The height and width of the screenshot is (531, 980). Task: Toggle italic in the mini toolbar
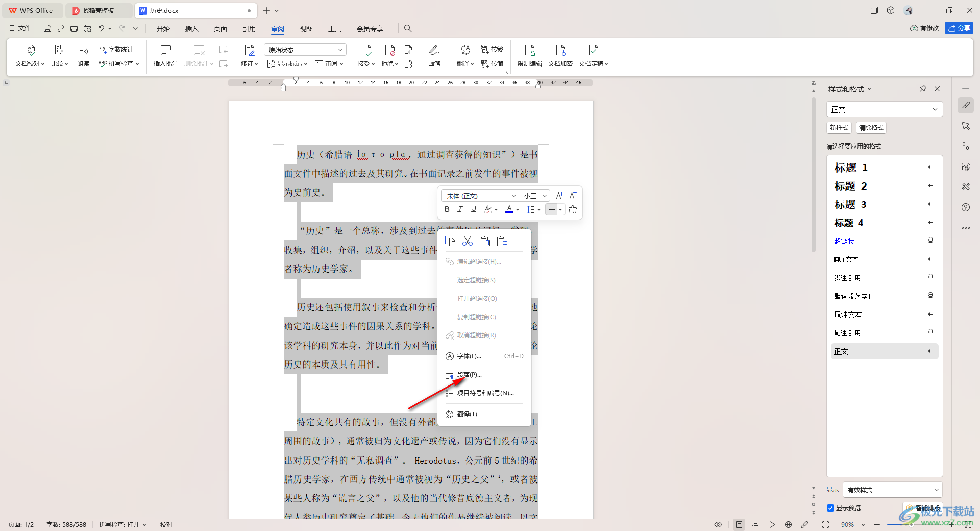tap(460, 209)
